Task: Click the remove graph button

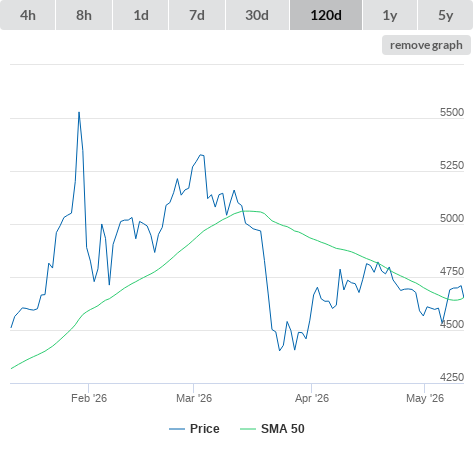Action: [426, 45]
